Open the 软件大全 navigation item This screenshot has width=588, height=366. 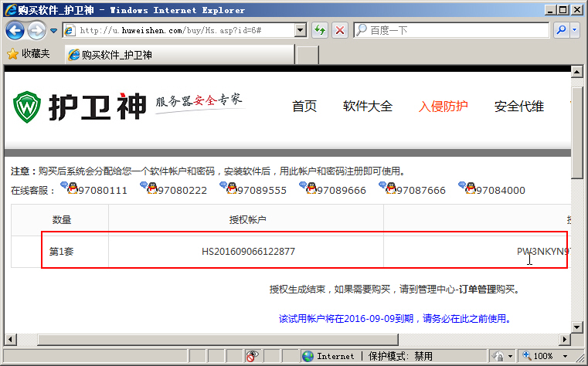click(368, 107)
